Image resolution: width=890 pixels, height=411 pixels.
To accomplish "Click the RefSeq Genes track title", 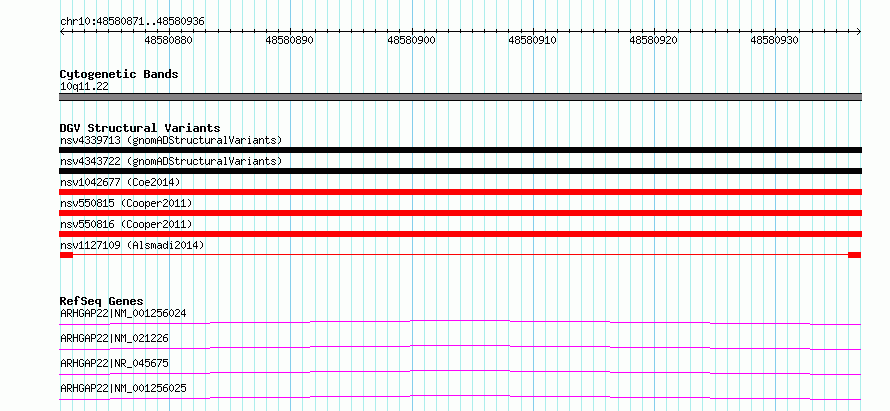I will (x=102, y=301).
